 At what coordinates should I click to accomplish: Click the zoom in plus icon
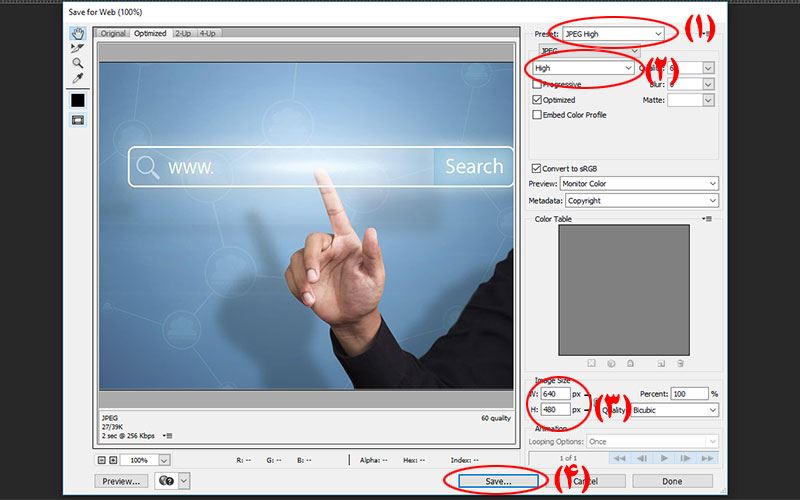pyautogui.click(x=113, y=460)
